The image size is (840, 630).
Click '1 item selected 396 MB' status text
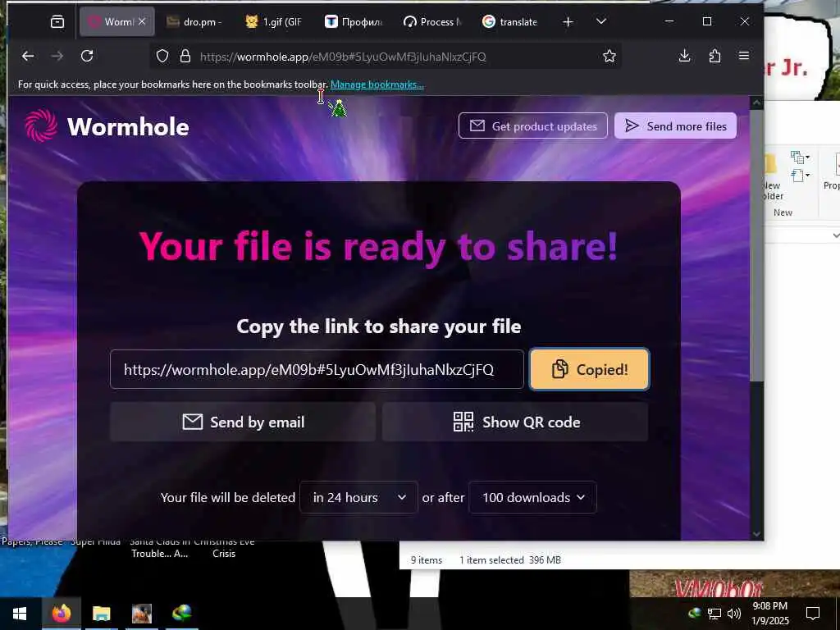click(x=510, y=559)
